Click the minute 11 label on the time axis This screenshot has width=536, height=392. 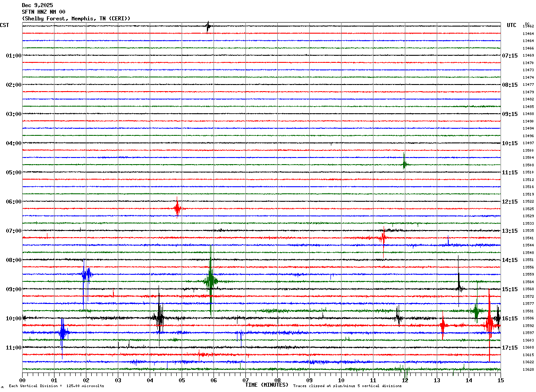(373, 380)
